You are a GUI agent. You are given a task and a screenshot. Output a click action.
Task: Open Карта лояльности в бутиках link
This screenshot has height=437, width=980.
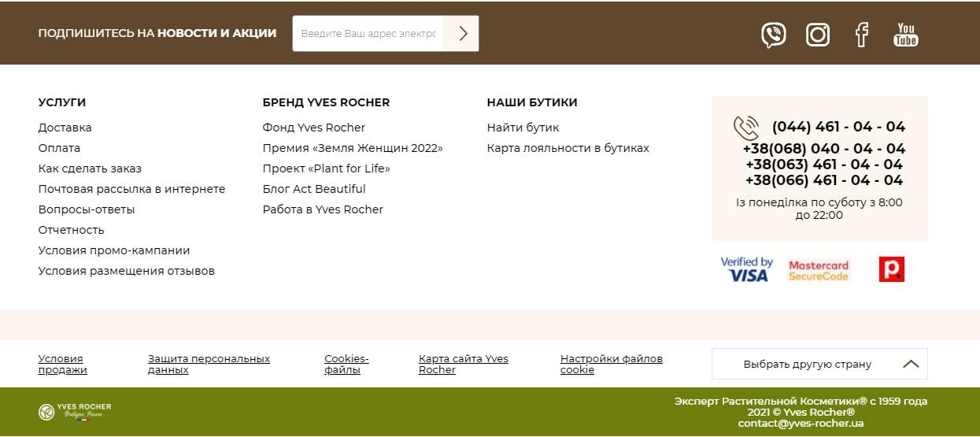tap(568, 148)
